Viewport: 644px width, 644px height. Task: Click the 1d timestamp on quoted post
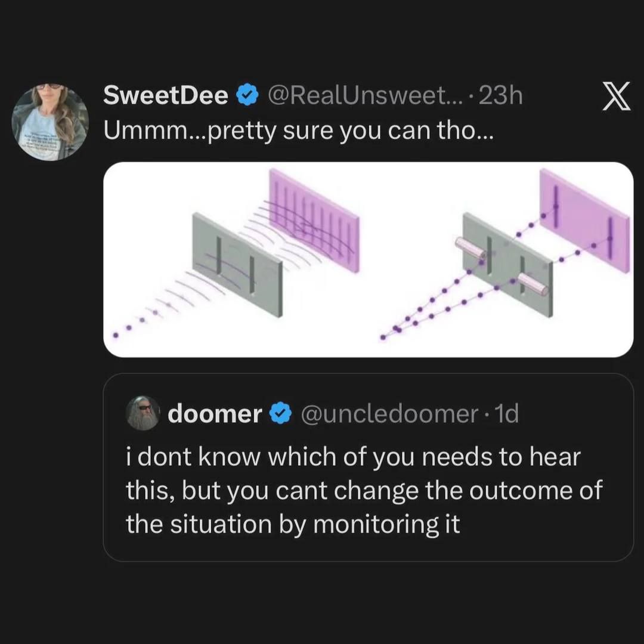pyautogui.click(x=507, y=413)
